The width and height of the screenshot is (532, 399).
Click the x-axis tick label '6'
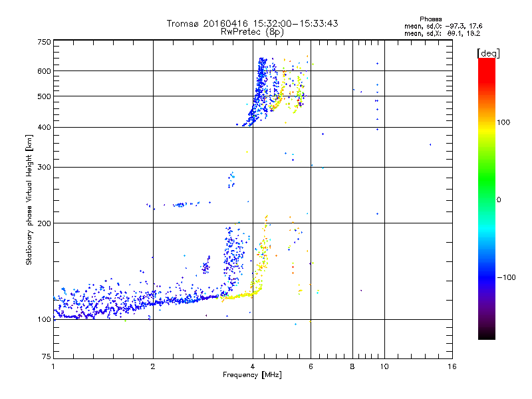tap(311, 366)
